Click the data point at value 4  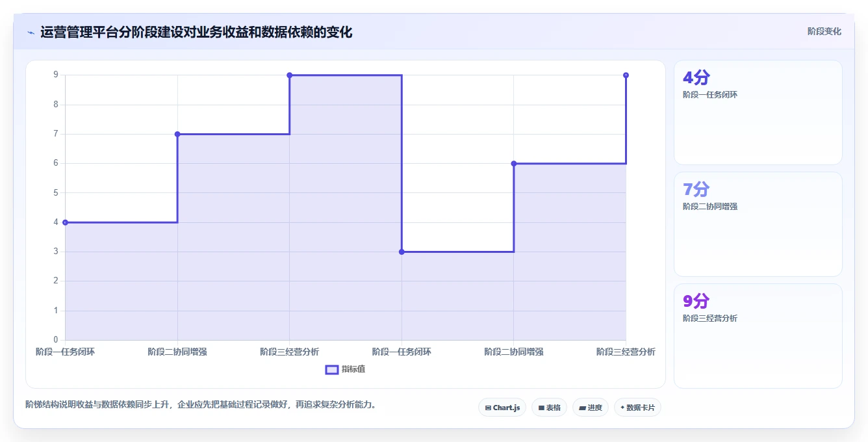click(65, 222)
